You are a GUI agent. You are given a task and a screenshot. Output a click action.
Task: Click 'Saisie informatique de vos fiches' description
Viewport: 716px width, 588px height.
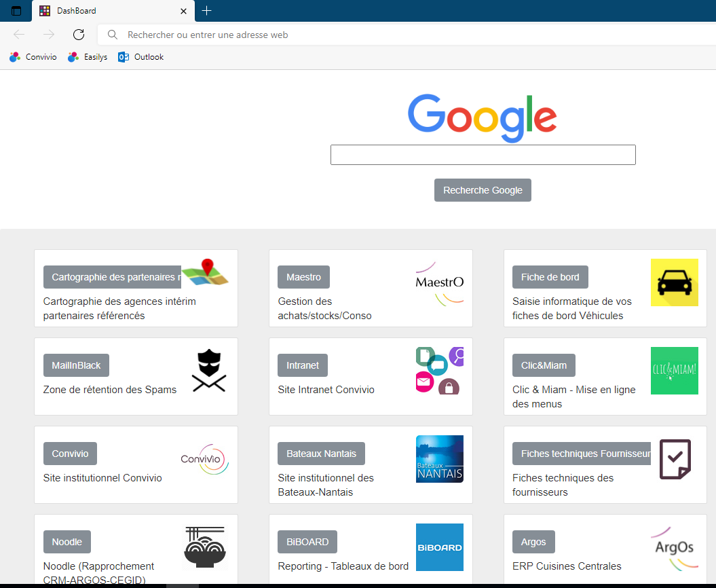(x=571, y=308)
